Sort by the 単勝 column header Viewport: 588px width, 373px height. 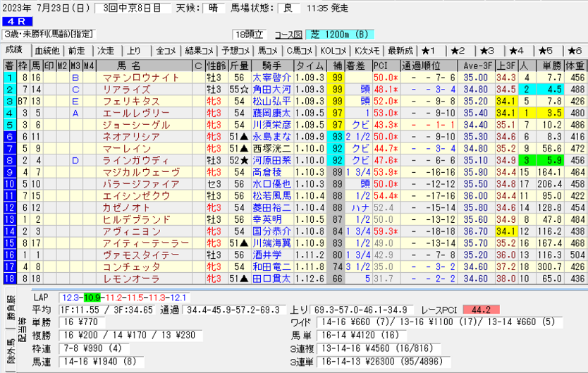[551, 66]
